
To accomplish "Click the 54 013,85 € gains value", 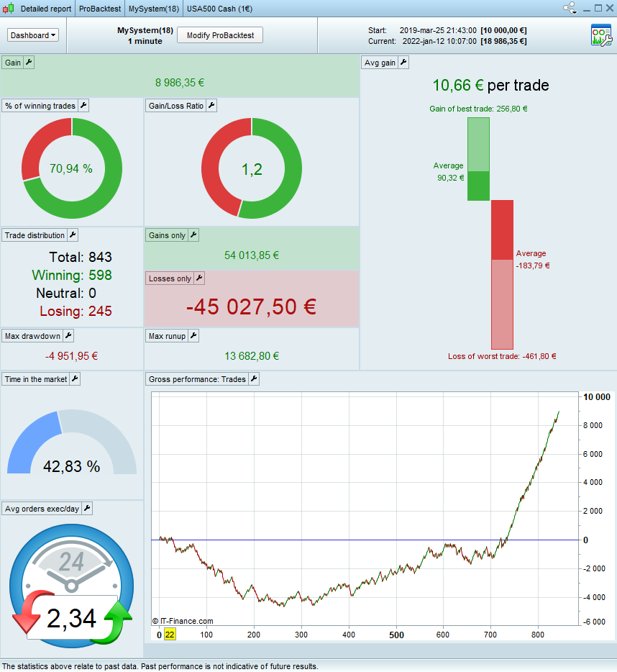I will point(252,255).
